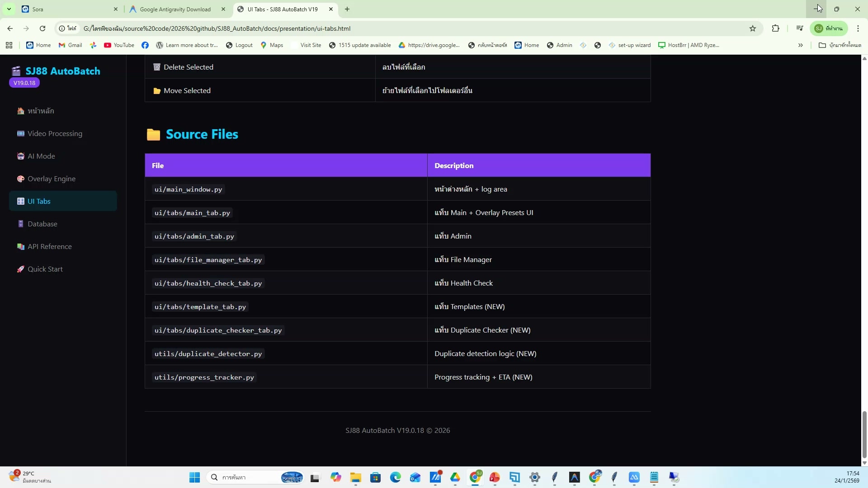The image size is (868, 488).
Task: Show hidden bookmarks with the chevron
Action: [801, 45]
